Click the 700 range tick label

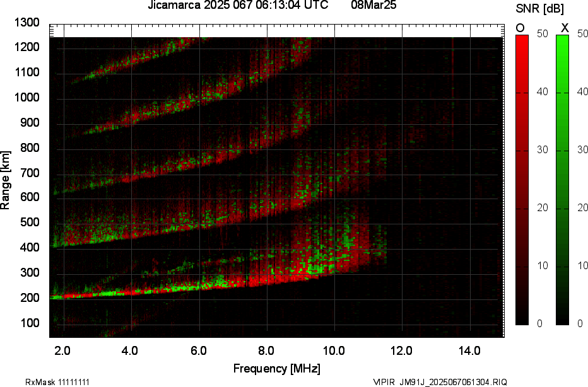30,173
